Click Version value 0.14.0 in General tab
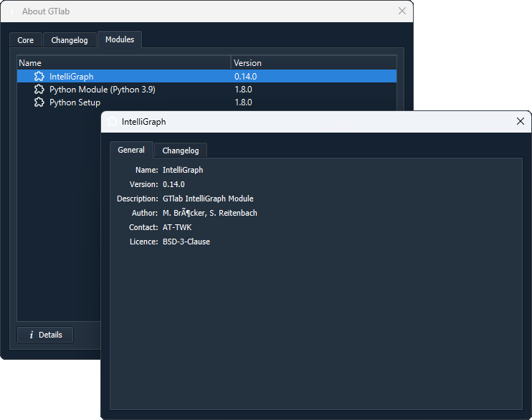 tap(174, 184)
